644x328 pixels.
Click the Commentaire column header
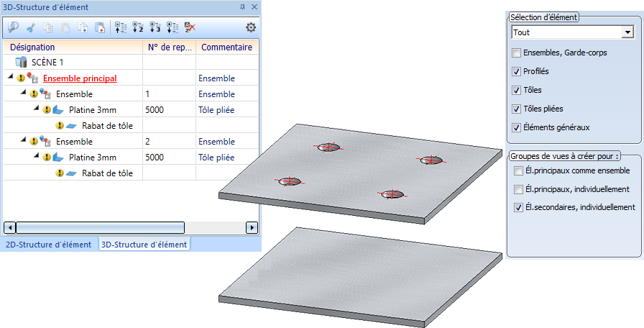coord(227,47)
